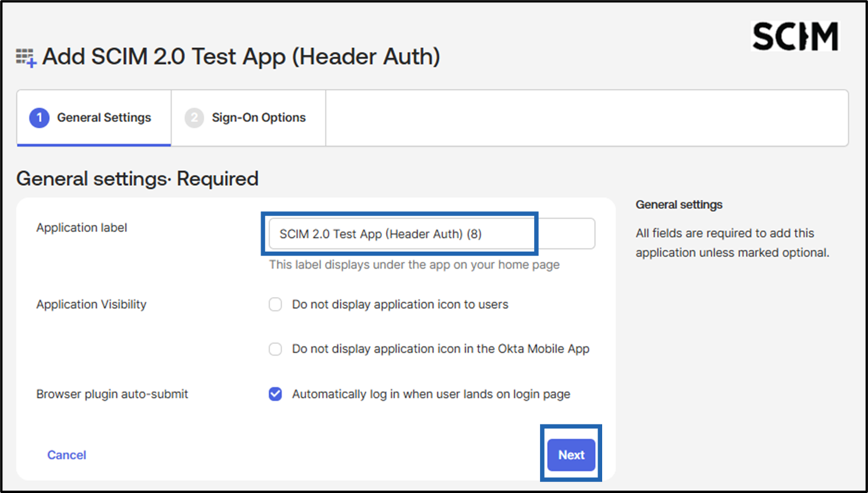This screenshot has height=493, width=868.
Task: Click the 'All fields are required' help text
Action: tap(732, 243)
